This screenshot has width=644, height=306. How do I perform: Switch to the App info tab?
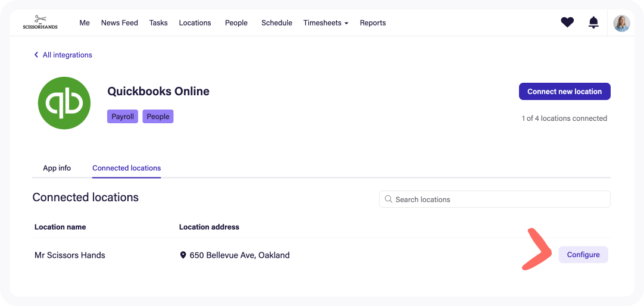tap(57, 168)
